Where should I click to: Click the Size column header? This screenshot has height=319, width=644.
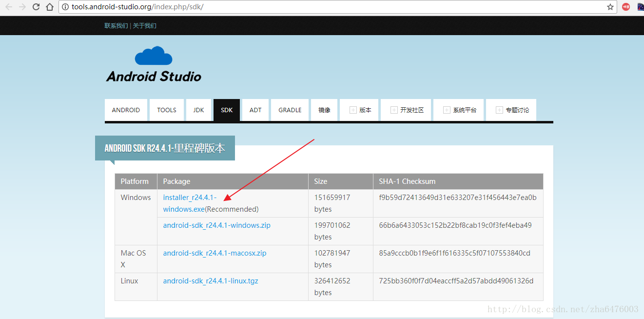[340, 181]
